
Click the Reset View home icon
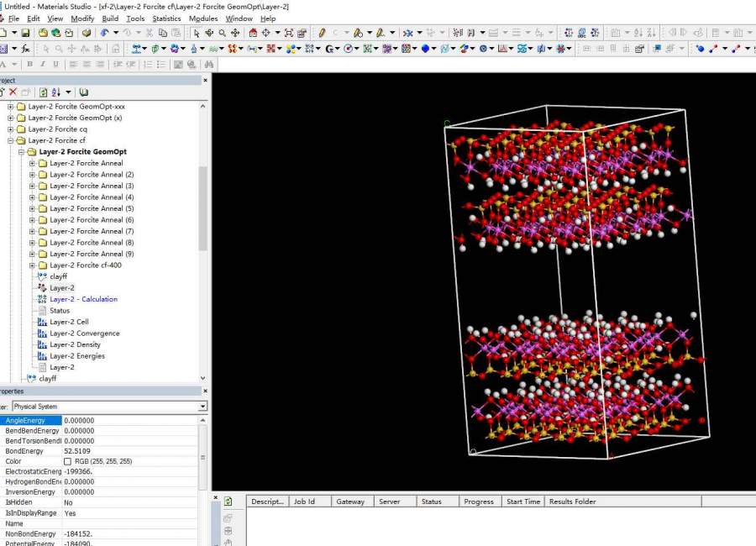253,33
